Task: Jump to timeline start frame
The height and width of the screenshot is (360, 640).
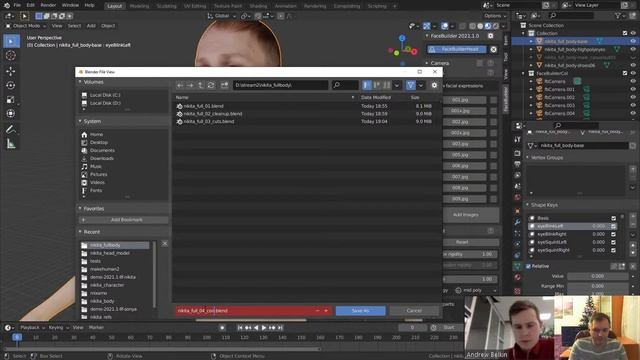Action: click(x=240, y=328)
